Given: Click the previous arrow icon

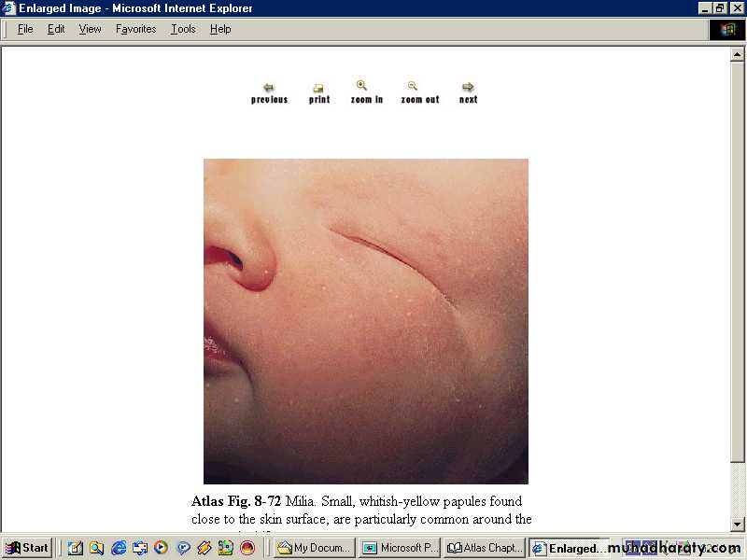Looking at the screenshot, I should point(269,88).
